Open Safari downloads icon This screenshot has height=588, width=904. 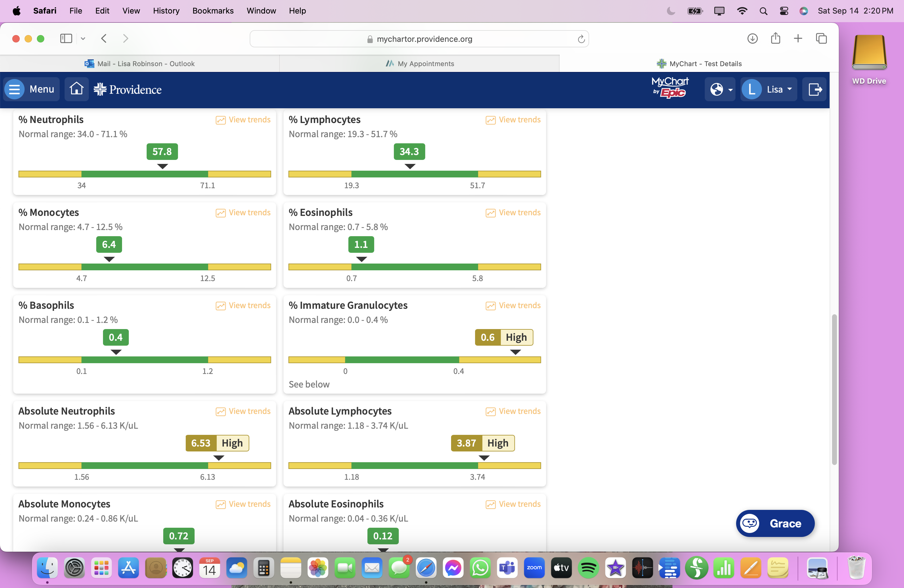(x=752, y=38)
